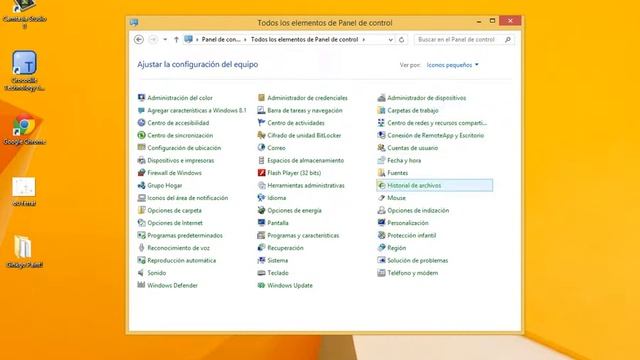This screenshot has width=640, height=360.
Task: Open Opciones de Internet link
Action: 175,223
